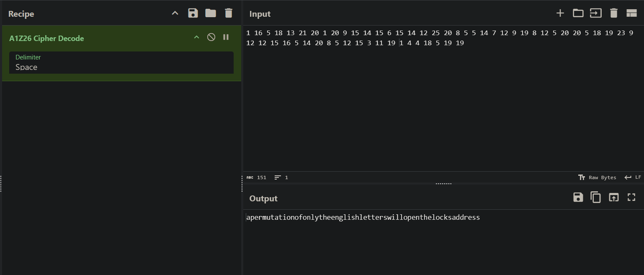Collapse the A1Z26 Cipher Decode operation
The height and width of the screenshot is (275, 644).
pyautogui.click(x=196, y=37)
